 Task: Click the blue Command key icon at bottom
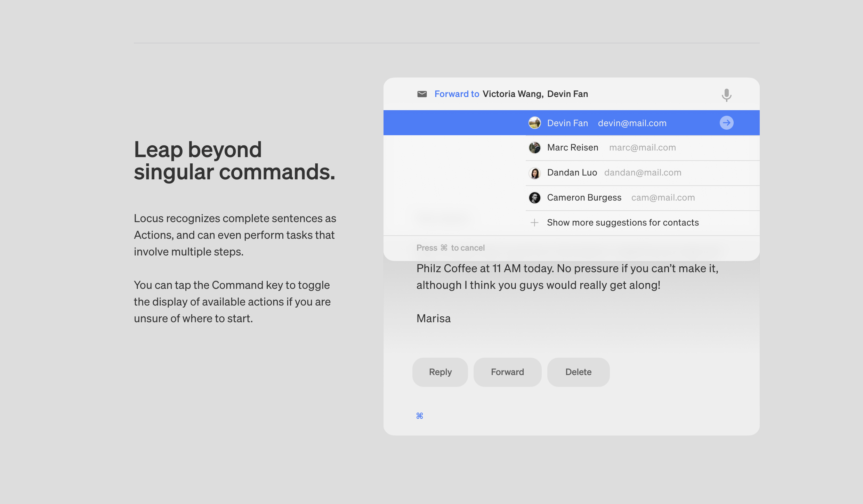420,416
